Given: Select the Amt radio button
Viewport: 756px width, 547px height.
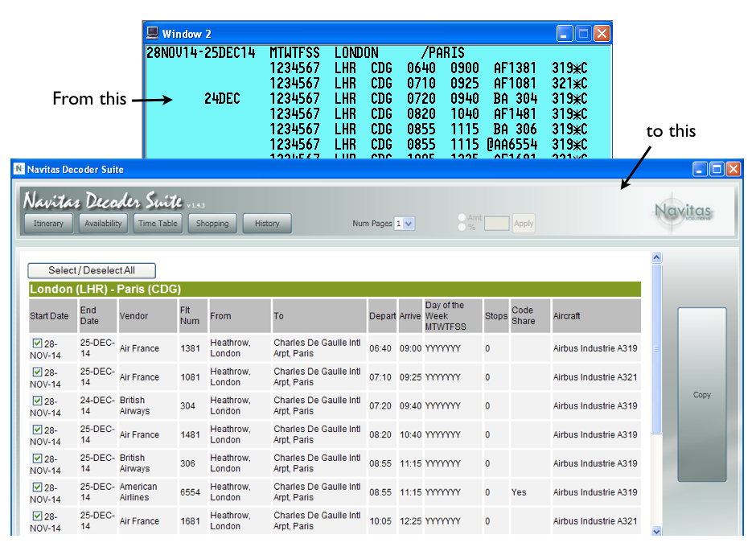Looking at the screenshot, I should pos(462,217).
